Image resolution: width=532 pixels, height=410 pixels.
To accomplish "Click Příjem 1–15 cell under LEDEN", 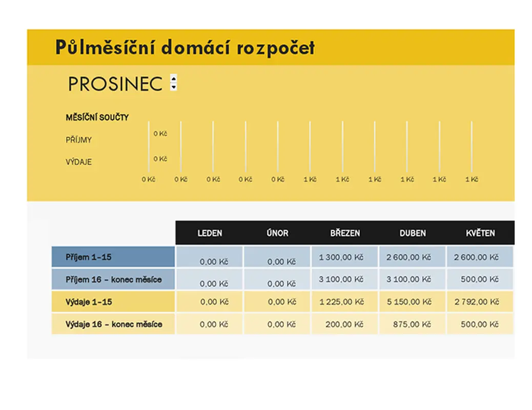I will click(210, 257).
